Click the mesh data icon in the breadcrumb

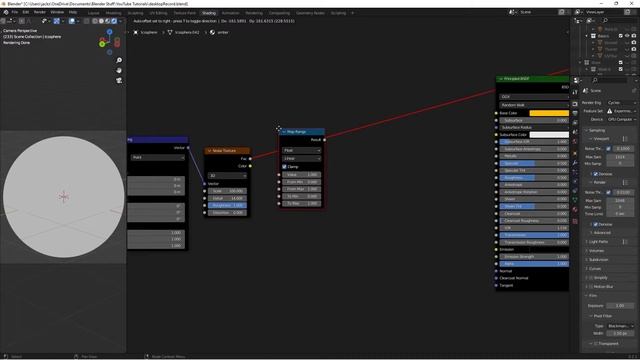pyautogui.click(x=170, y=32)
